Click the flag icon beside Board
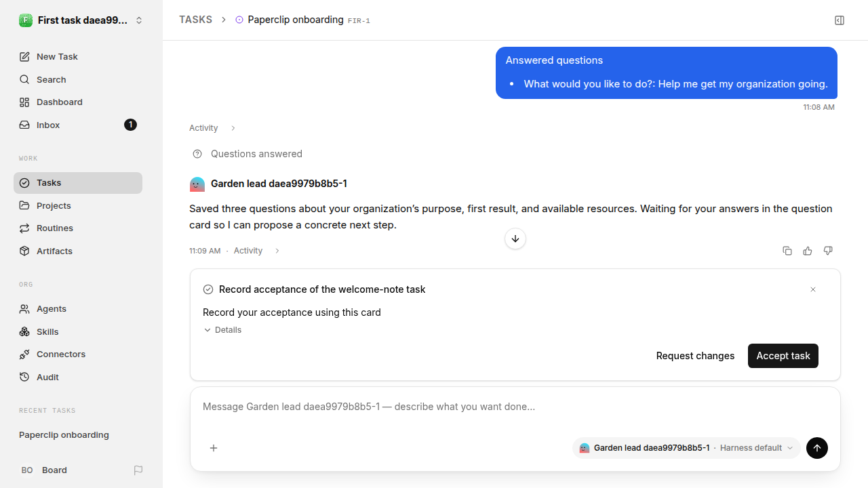Image resolution: width=868 pixels, height=488 pixels. [x=138, y=470]
